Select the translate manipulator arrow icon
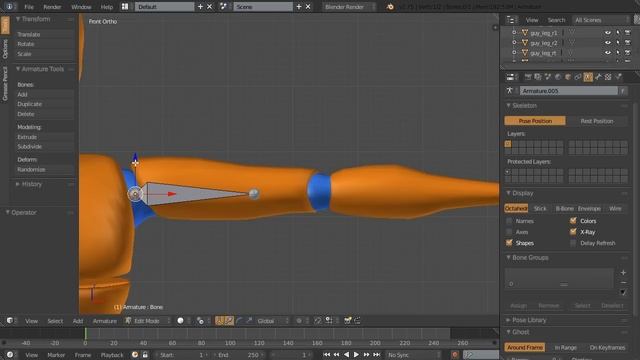The image size is (640, 360). pyautogui.click(x=229, y=321)
